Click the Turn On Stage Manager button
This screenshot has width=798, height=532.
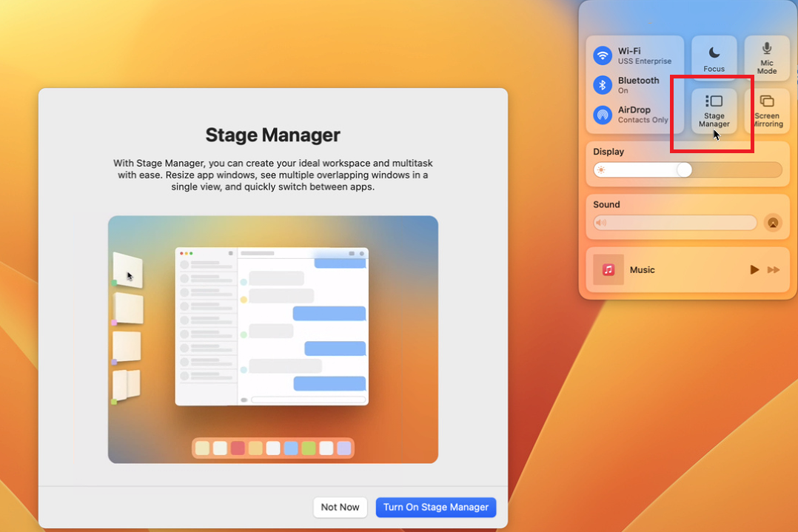[435, 508]
